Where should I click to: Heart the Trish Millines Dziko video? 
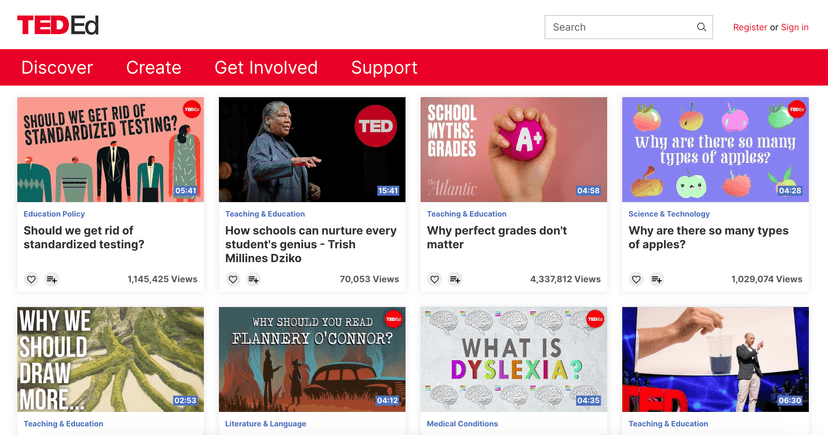click(x=233, y=279)
